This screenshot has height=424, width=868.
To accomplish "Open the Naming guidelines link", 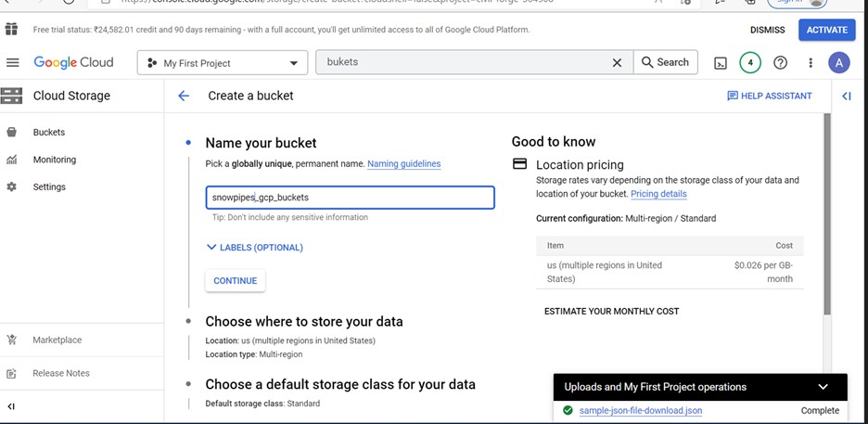I will [403, 164].
